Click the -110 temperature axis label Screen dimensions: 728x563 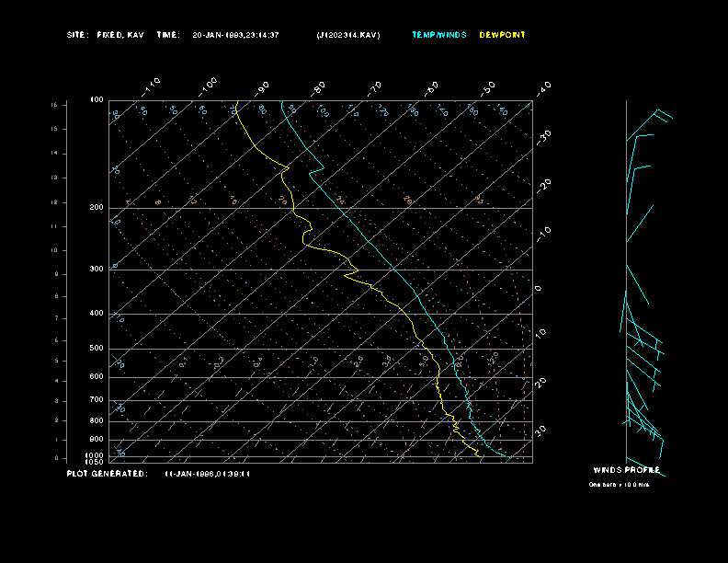pyautogui.click(x=153, y=85)
